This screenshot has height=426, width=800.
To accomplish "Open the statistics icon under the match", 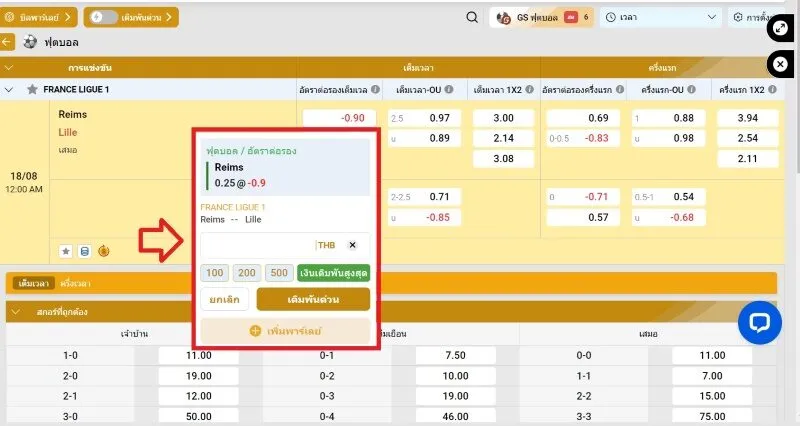I will pyautogui.click(x=84, y=251).
